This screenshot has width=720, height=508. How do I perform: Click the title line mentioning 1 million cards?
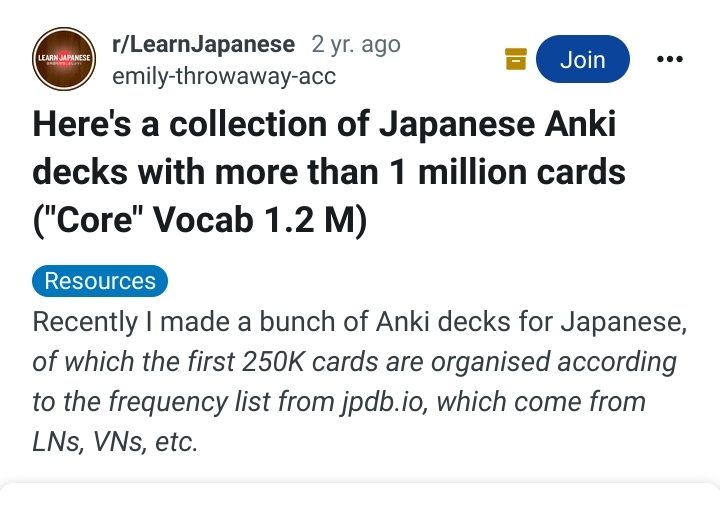click(x=329, y=172)
